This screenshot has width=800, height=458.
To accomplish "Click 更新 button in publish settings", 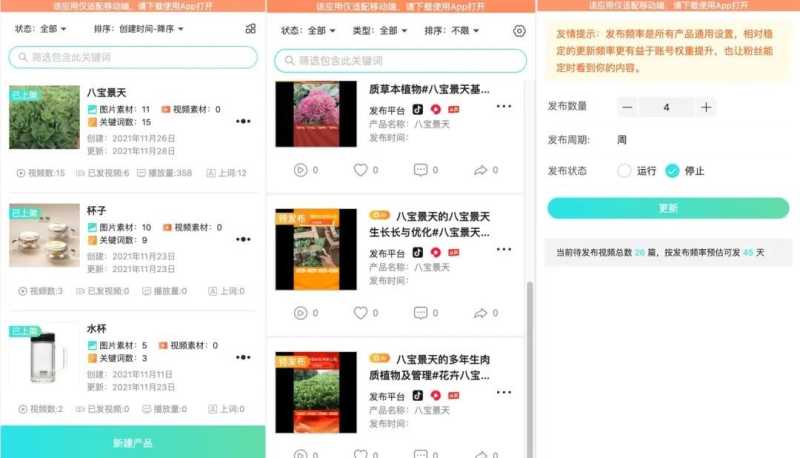I will click(x=668, y=208).
